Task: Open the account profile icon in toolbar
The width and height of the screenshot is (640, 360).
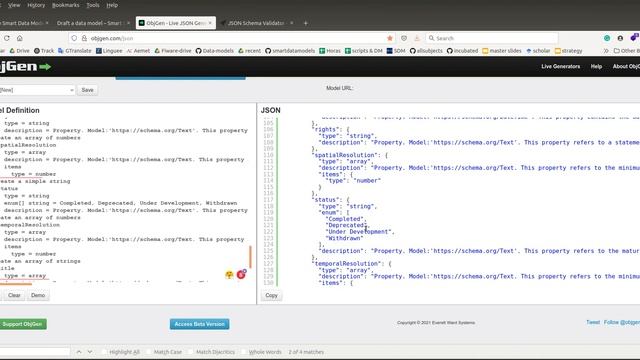Action: (x=620, y=38)
